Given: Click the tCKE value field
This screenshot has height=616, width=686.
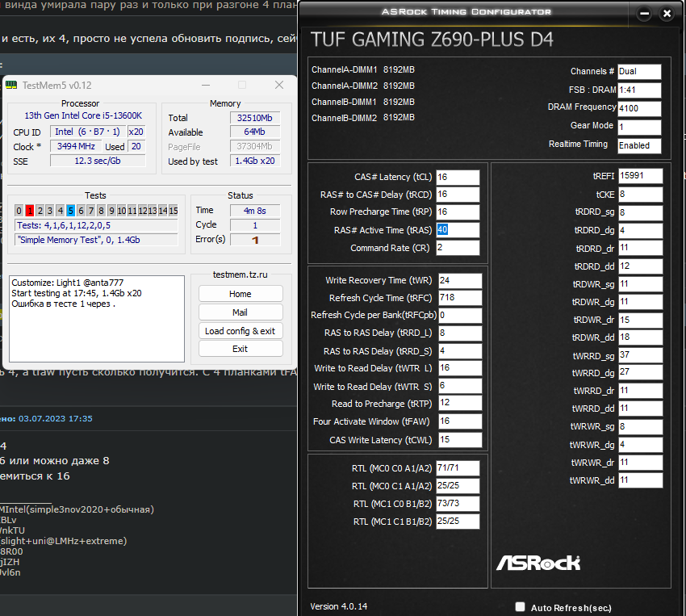Looking at the screenshot, I should (641, 195).
